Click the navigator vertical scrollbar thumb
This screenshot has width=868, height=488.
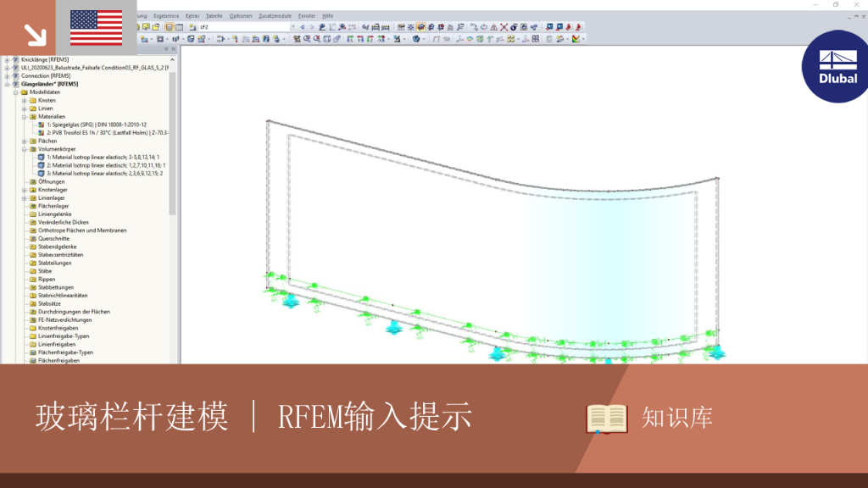click(x=172, y=142)
